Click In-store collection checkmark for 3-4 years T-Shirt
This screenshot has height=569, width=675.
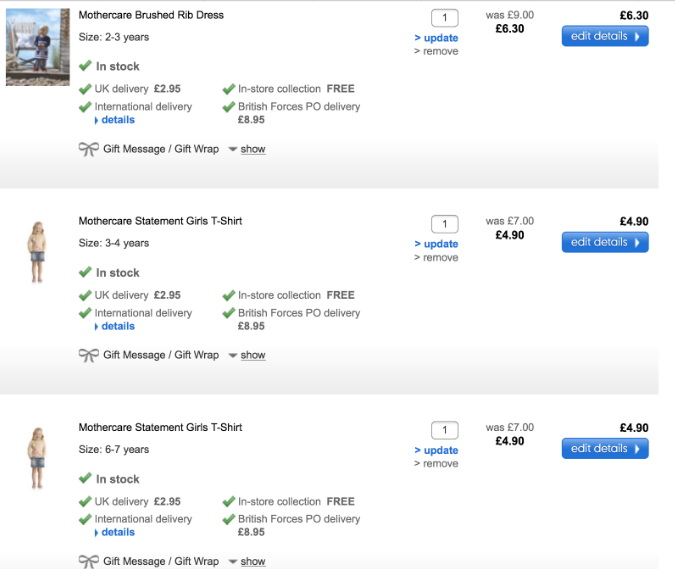coord(229,295)
